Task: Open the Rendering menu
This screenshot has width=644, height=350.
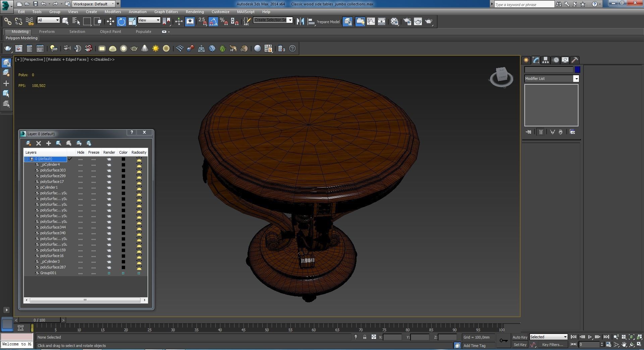Action: [195, 12]
